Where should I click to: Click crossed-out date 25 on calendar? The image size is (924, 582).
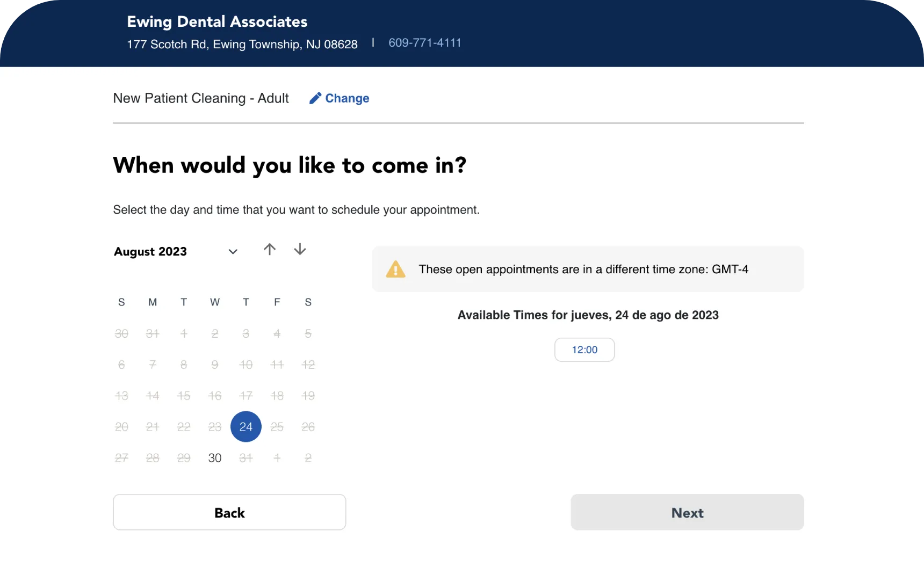(277, 427)
